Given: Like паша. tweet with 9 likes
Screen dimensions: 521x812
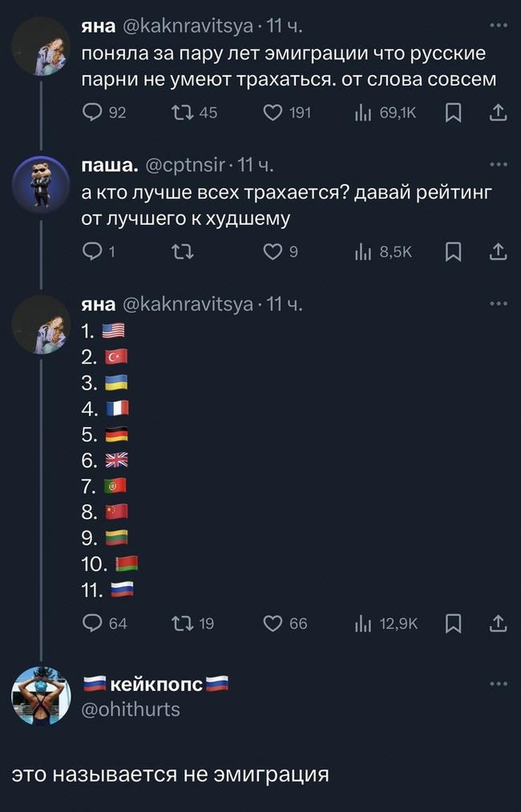Looking at the screenshot, I should click(273, 252).
